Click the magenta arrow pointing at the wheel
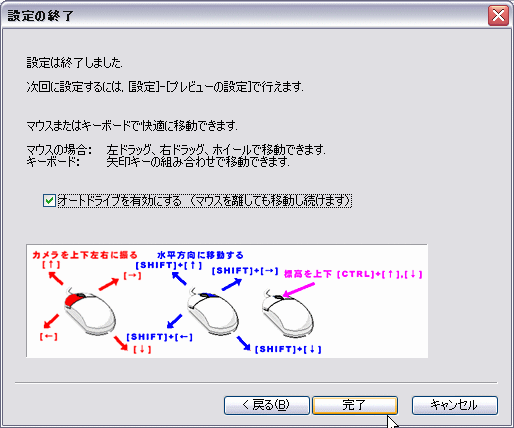Viewport: 514px width, 428px height. (299, 289)
